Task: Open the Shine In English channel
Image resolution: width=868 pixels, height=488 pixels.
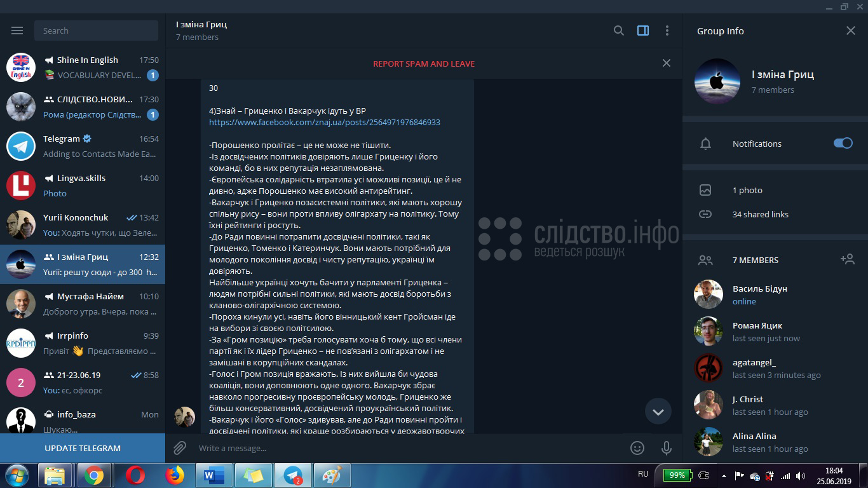Action: click(x=83, y=67)
